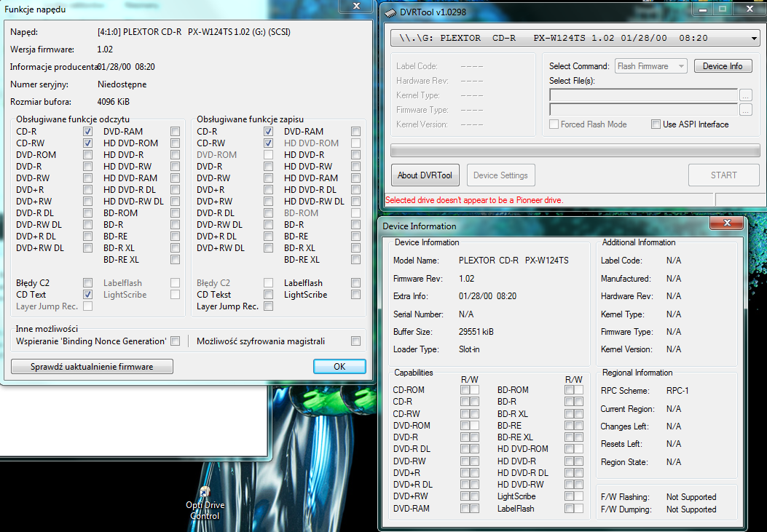Image resolution: width=767 pixels, height=532 pixels.
Task: Click the Model Name value PLEXTOR CD-R PX-W124TS
Action: 514,261
